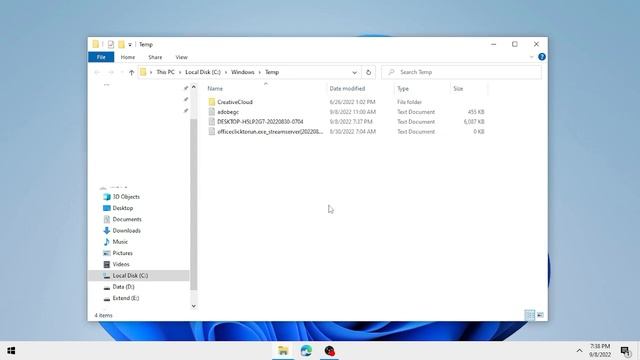640x360 pixels.
Task: Select Music in navigation pane
Action: [120, 242]
